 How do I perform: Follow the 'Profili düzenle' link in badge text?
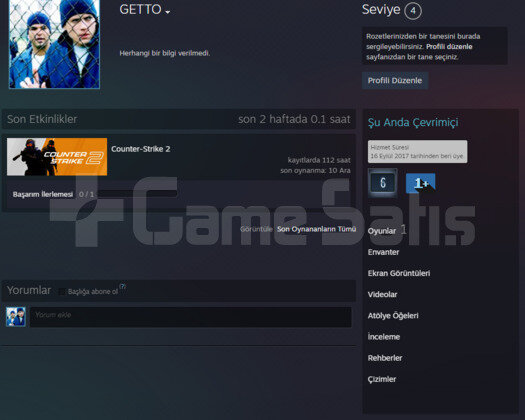449,47
